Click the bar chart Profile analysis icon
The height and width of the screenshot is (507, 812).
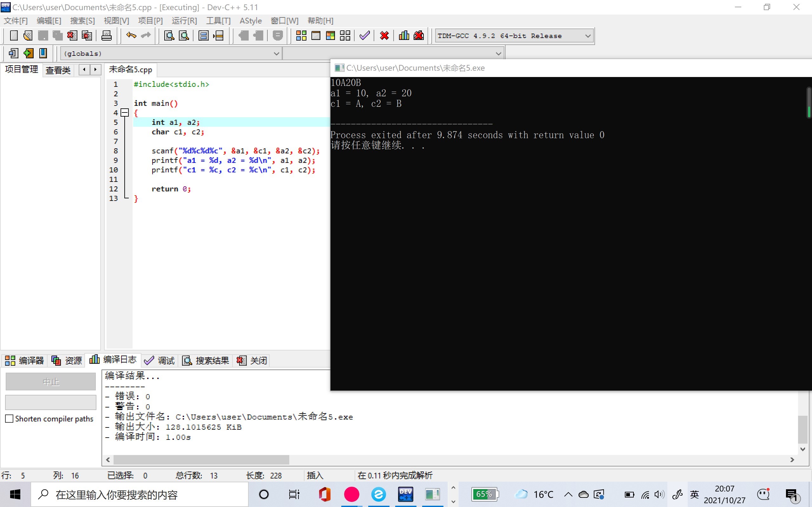pyautogui.click(x=404, y=35)
